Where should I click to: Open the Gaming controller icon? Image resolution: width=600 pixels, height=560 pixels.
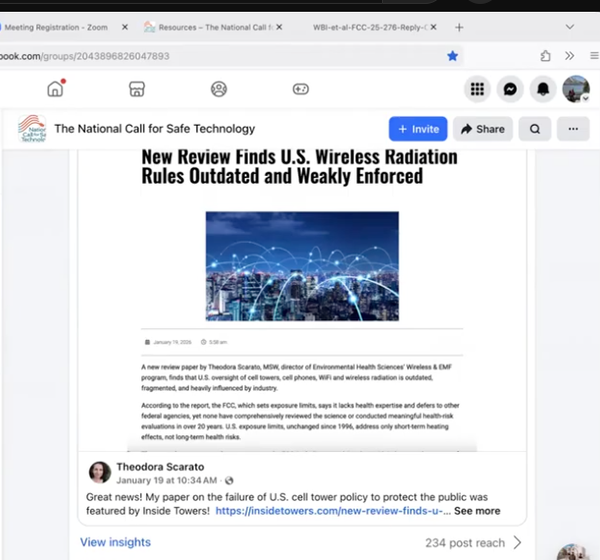click(x=300, y=89)
